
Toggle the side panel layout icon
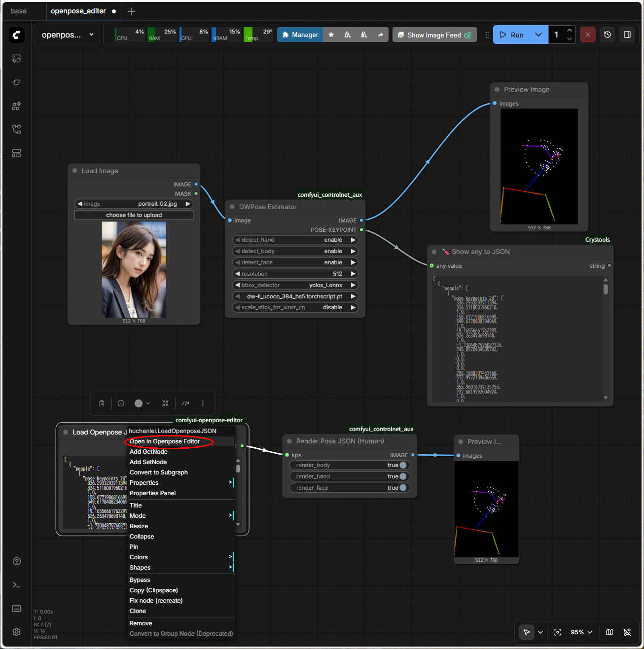click(627, 35)
